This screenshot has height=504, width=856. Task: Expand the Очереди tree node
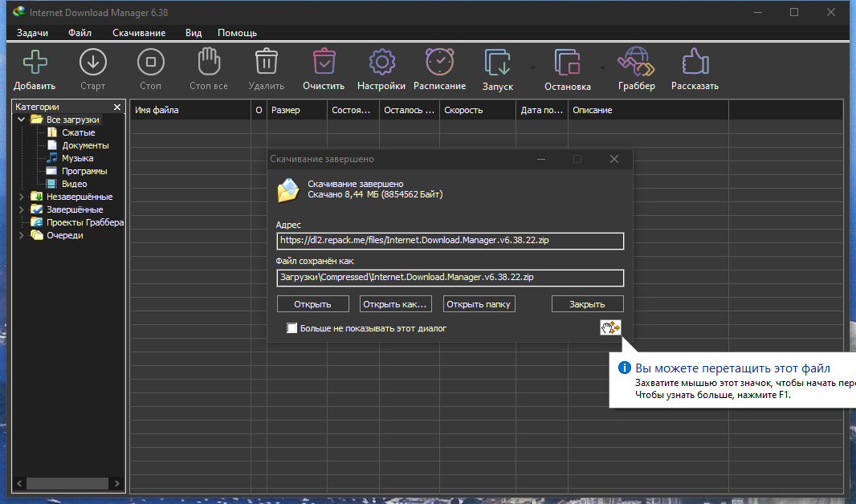click(x=21, y=235)
